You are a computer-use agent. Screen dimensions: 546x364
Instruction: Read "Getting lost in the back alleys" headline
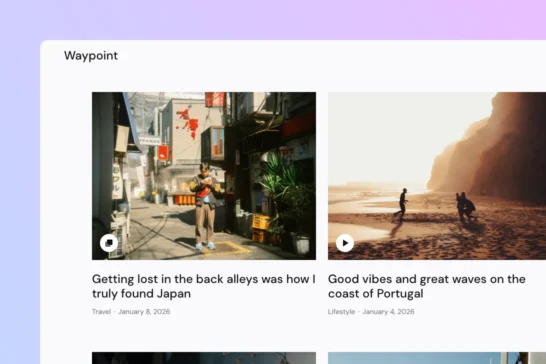coord(204,286)
